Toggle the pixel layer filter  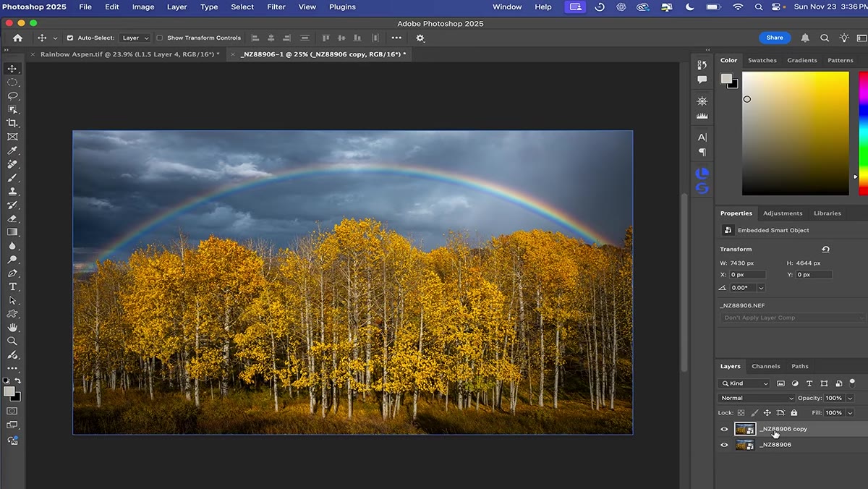point(781,383)
